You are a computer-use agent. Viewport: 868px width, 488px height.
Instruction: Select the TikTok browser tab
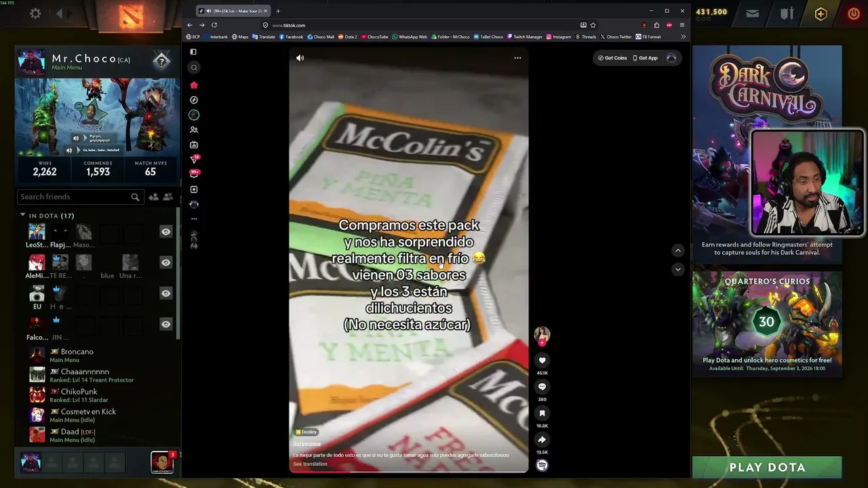point(233,11)
